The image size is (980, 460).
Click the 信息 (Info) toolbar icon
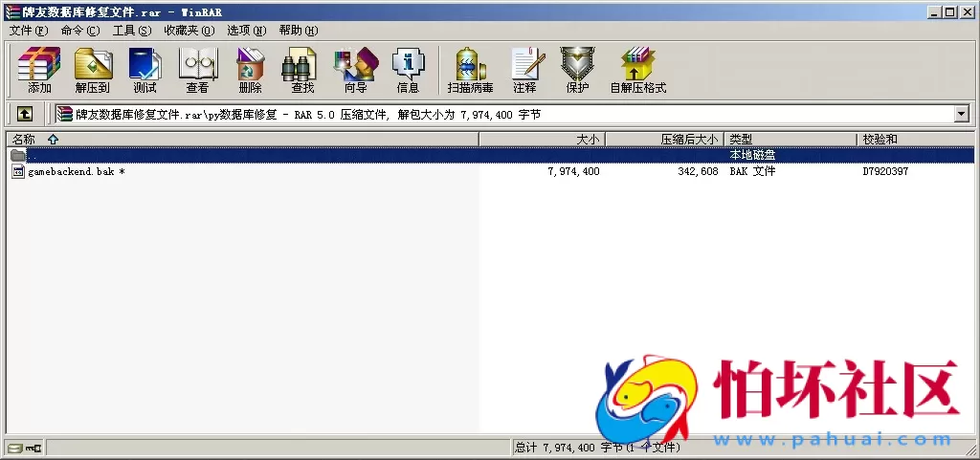pos(408,69)
